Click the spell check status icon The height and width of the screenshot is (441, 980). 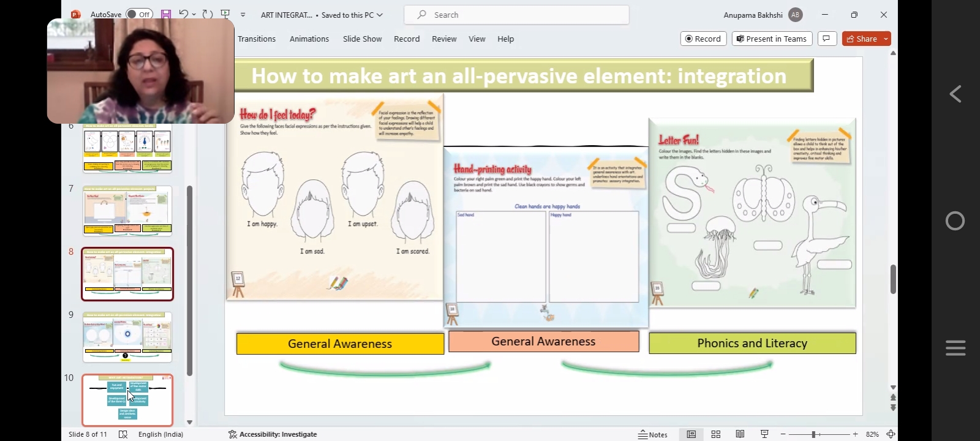123,434
